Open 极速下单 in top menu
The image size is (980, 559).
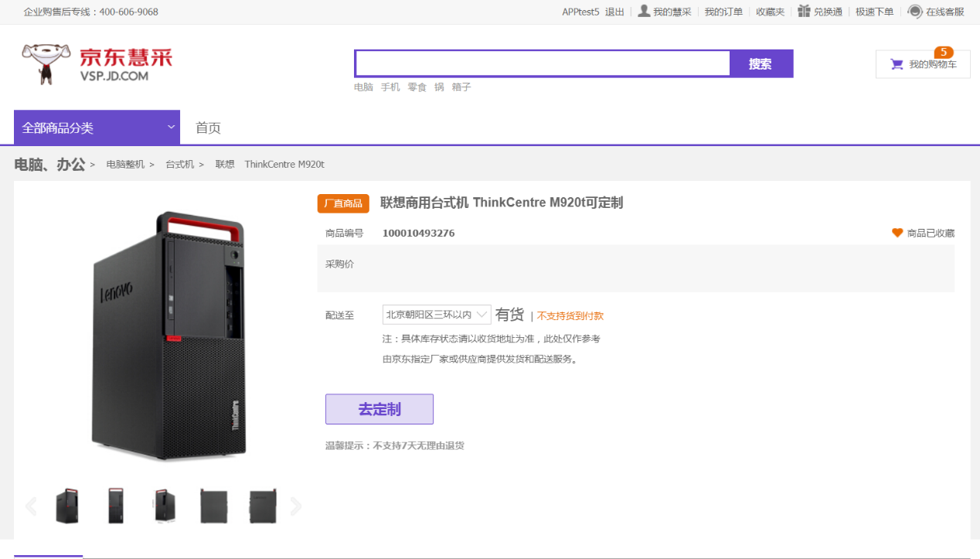(x=874, y=12)
